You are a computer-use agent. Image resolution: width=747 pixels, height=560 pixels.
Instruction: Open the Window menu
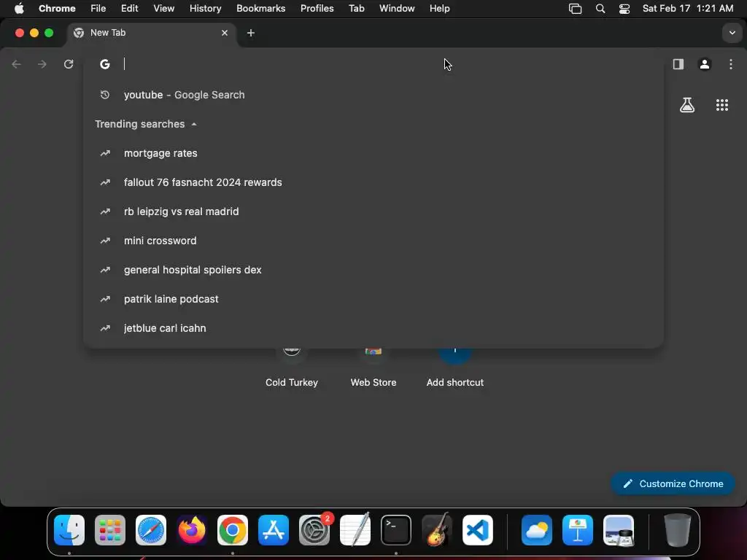tap(397, 9)
